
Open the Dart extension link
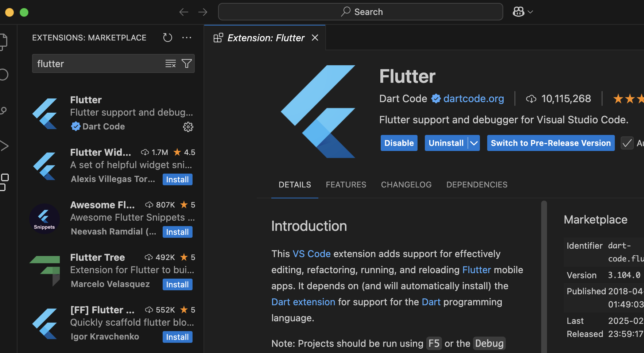303,302
